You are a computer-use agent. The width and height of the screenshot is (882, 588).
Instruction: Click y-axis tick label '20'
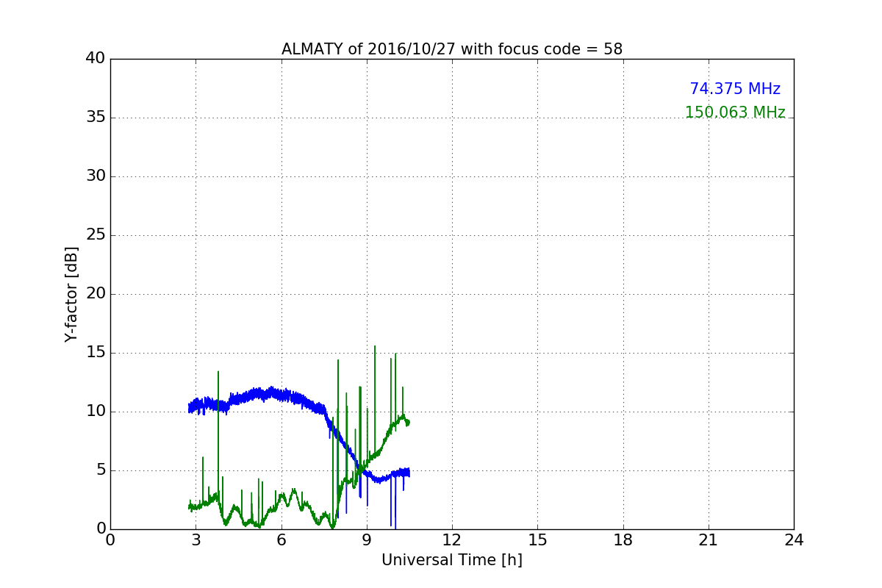click(x=95, y=294)
